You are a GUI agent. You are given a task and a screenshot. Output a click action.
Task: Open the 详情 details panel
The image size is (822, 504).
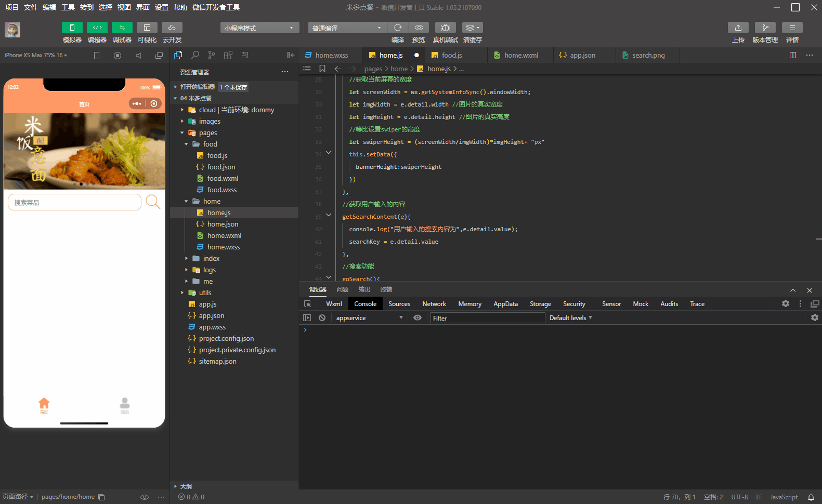[792, 28]
